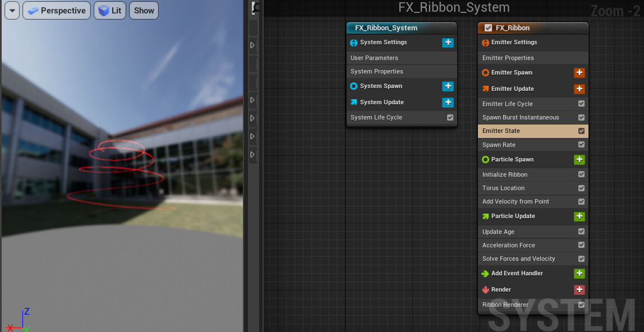Click the plus button beside System Settings
Screen dimensions: 644x332
point(448,42)
